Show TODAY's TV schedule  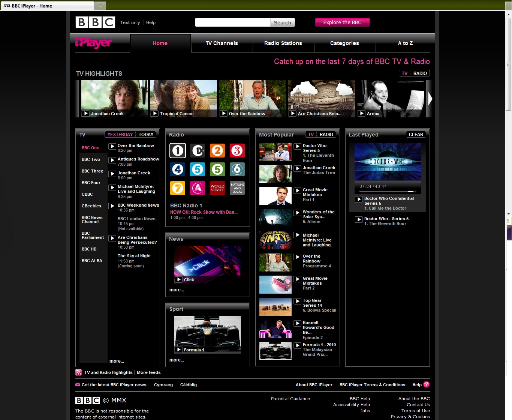coord(146,135)
